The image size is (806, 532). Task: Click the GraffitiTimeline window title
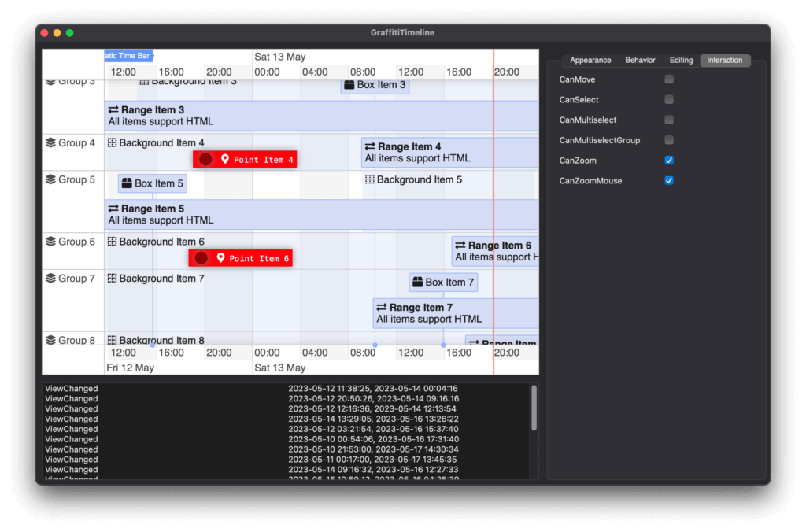(x=402, y=32)
